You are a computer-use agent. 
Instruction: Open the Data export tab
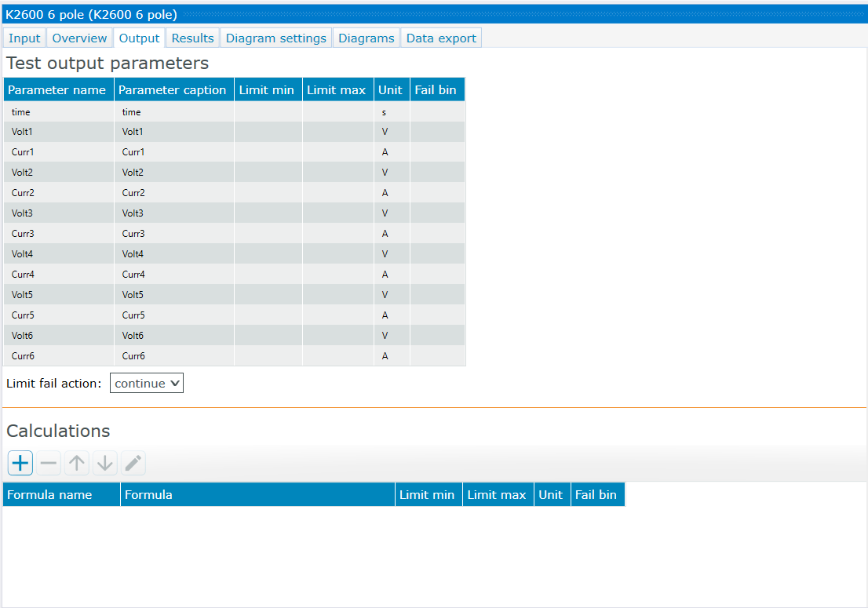coord(441,38)
